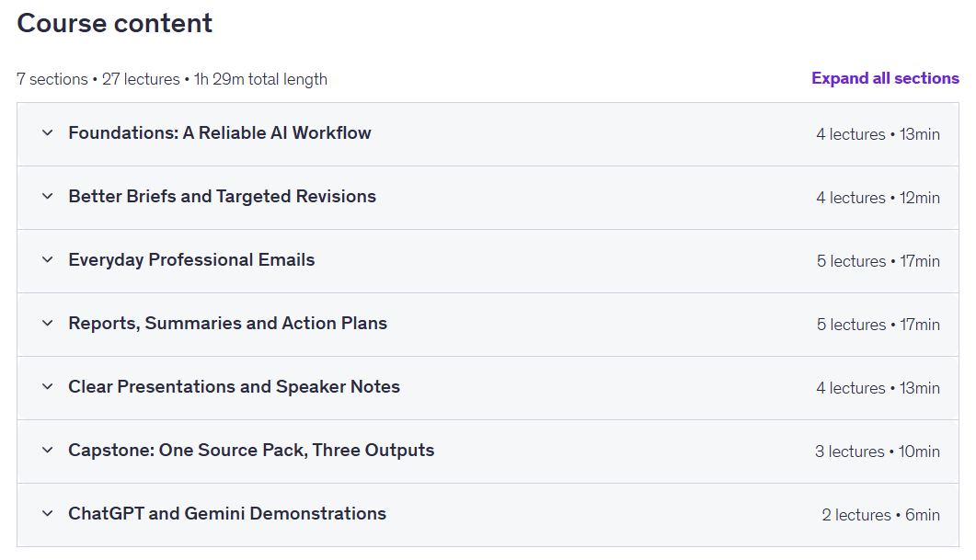Select Better Briefs and Targeted Revisions title
976x560 pixels.
tap(223, 197)
